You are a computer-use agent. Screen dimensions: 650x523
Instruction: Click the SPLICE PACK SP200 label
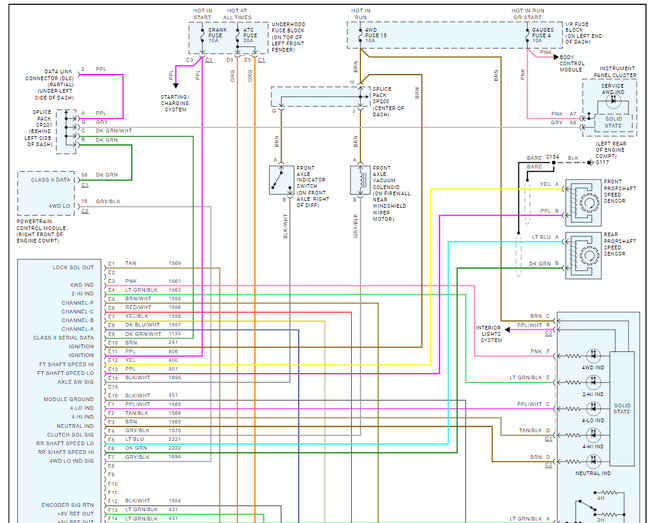388,102
